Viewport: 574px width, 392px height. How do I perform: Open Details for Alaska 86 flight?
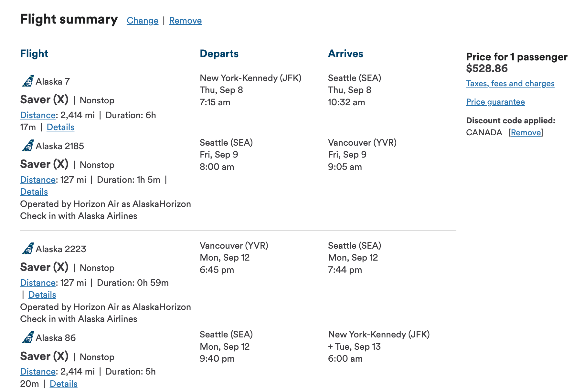[x=63, y=384]
